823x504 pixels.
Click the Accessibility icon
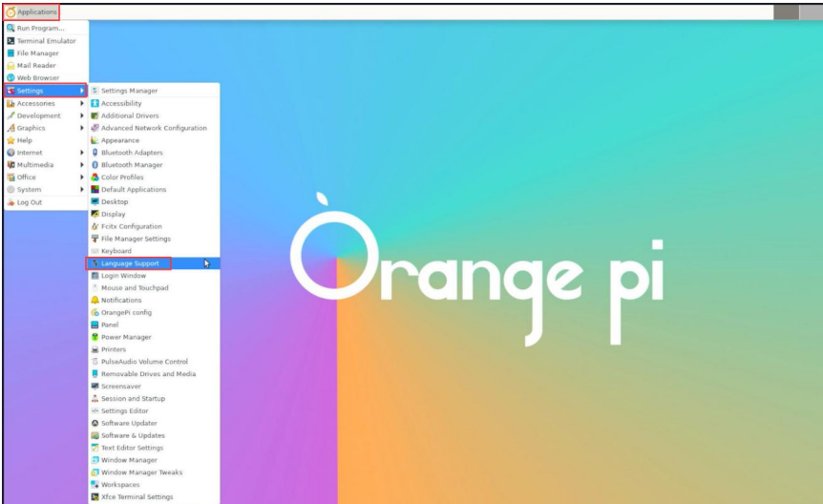(95, 103)
